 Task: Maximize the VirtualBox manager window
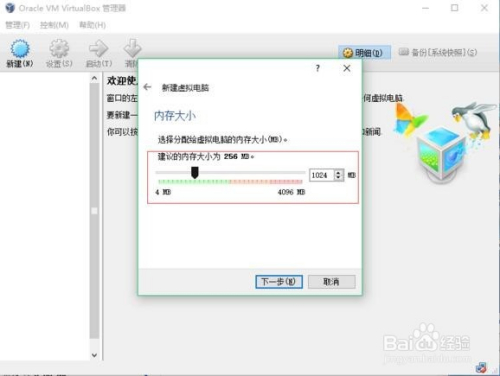tap(455, 8)
